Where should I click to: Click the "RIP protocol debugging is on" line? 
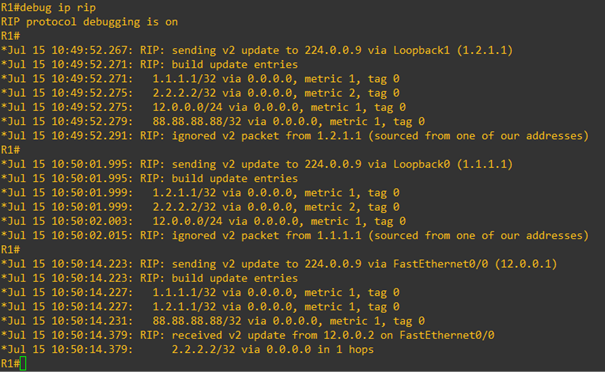click(x=89, y=22)
